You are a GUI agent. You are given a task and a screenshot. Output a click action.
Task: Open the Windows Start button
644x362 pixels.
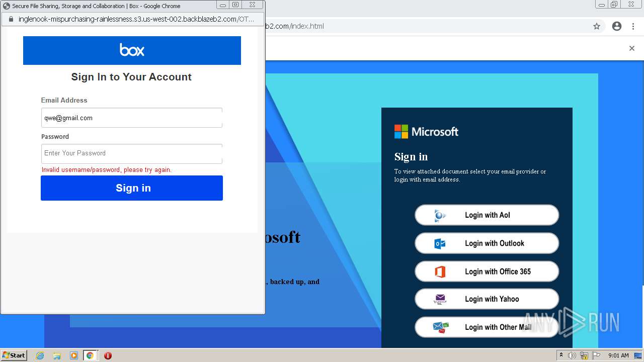pyautogui.click(x=14, y=355)
